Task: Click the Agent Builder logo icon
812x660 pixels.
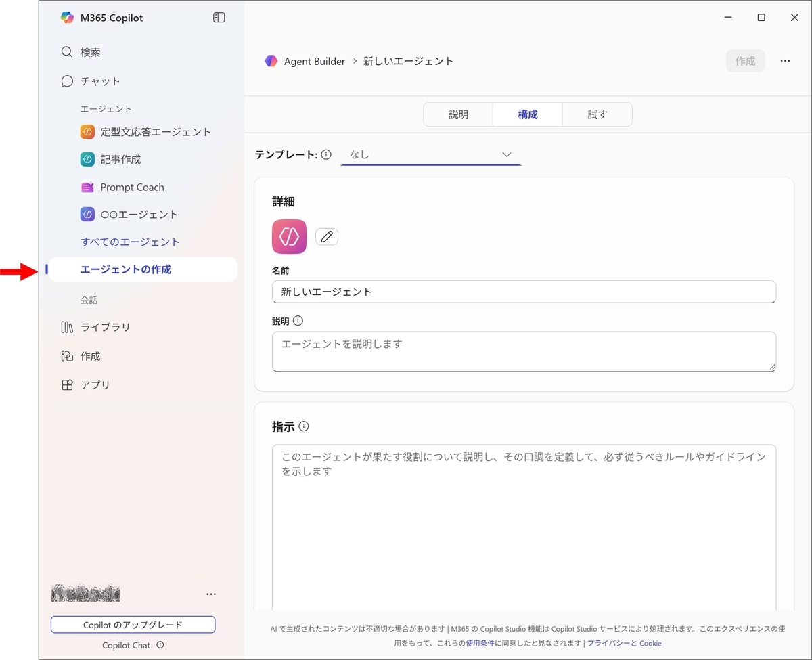Action: [x=271, y=61]
